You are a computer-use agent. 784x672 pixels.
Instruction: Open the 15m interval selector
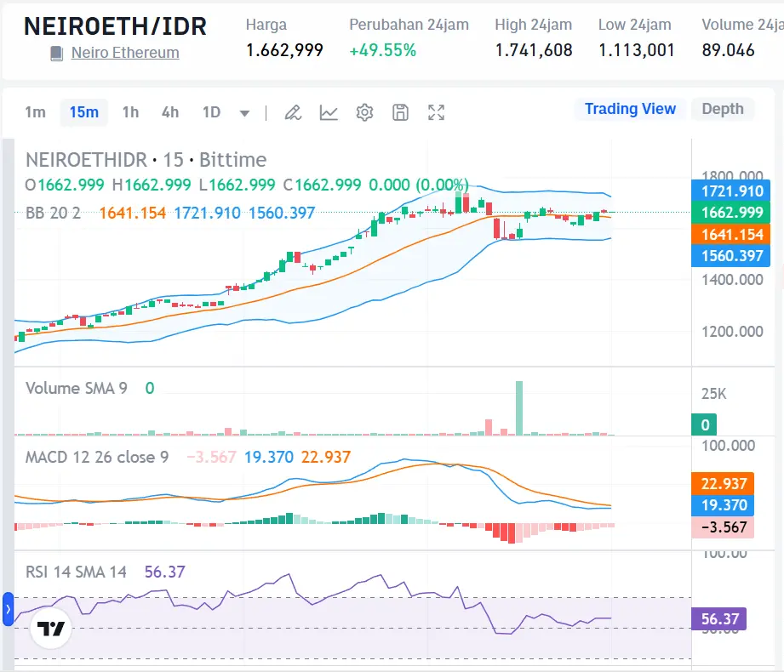point(83,111)
